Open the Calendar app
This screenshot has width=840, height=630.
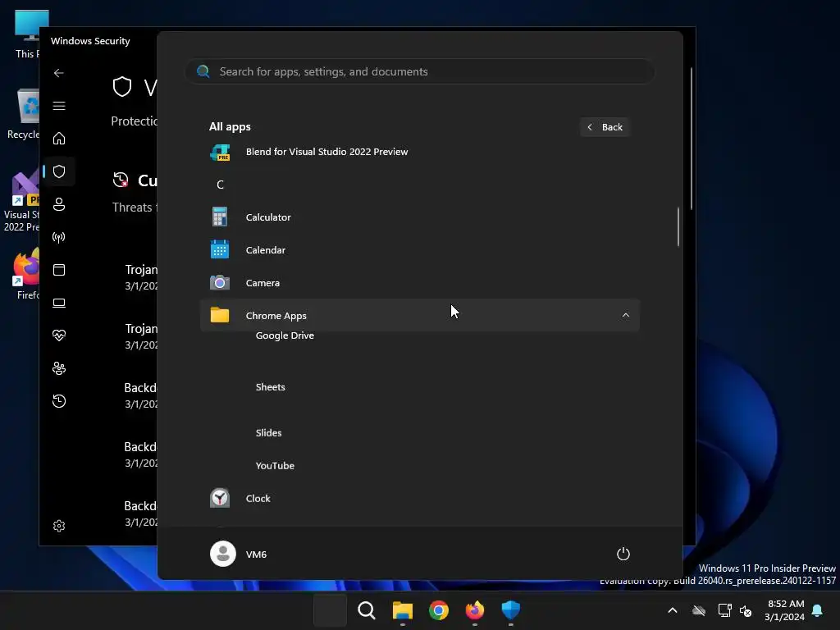pyautogui.click(x=419, y=249)
